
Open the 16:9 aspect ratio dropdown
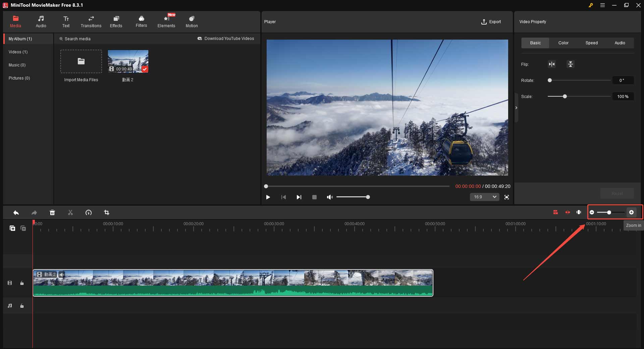pyautogui.click(x=484, y=197)
